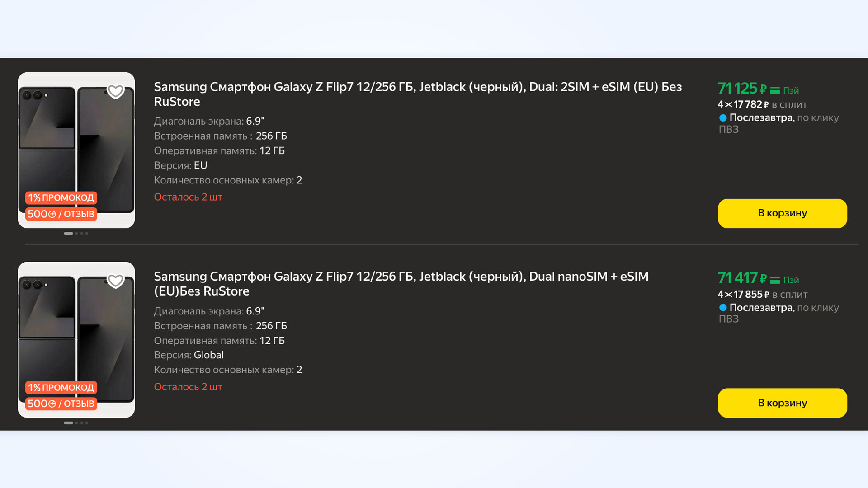Screen dimensions: 868x488
Task: Click the green Пэй card icon for first price
Action: 775,90
